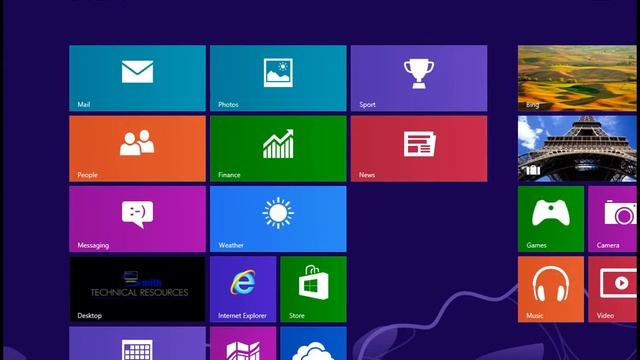Launch the Messaging tile
This screenshot has height=360, width=640.
coord(138,219)
